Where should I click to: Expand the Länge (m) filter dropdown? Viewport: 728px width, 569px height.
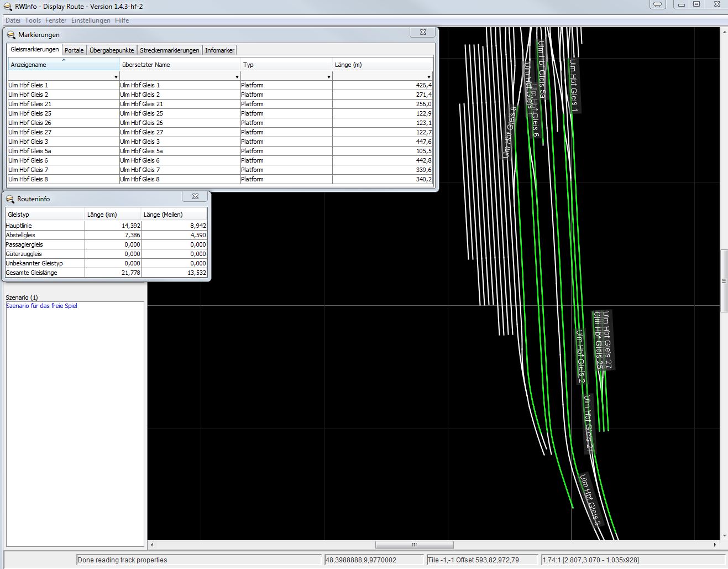click(428, 77)
